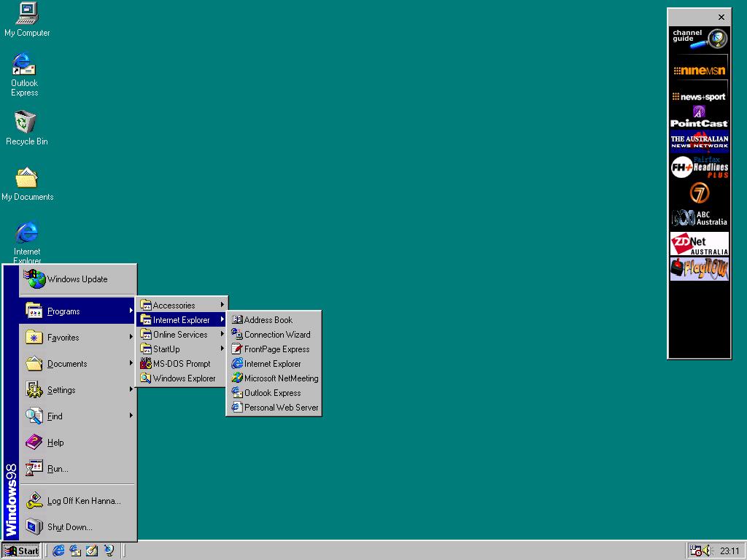
Task: Select the Recycle Bin desktop icon
Action: pos(26,128)
